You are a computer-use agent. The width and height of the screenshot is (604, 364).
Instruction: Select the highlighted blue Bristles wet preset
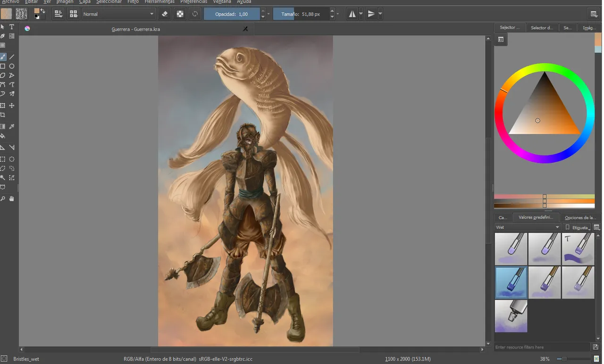point(511,282)
